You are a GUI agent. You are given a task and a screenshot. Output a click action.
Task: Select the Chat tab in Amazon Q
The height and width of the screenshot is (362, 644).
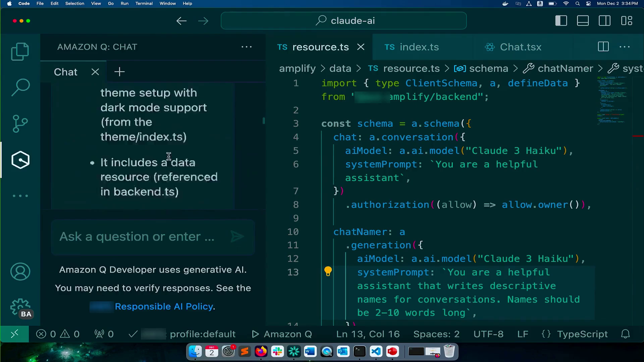(x=66, y=72)
